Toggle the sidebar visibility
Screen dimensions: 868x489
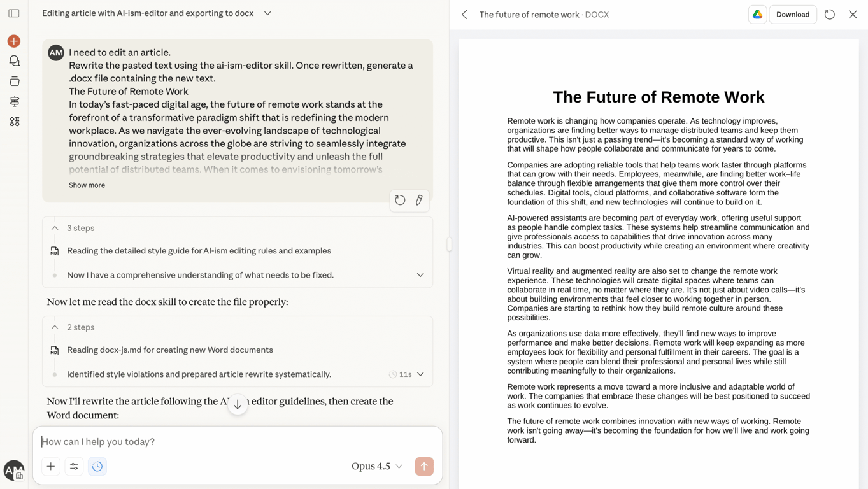13,13
